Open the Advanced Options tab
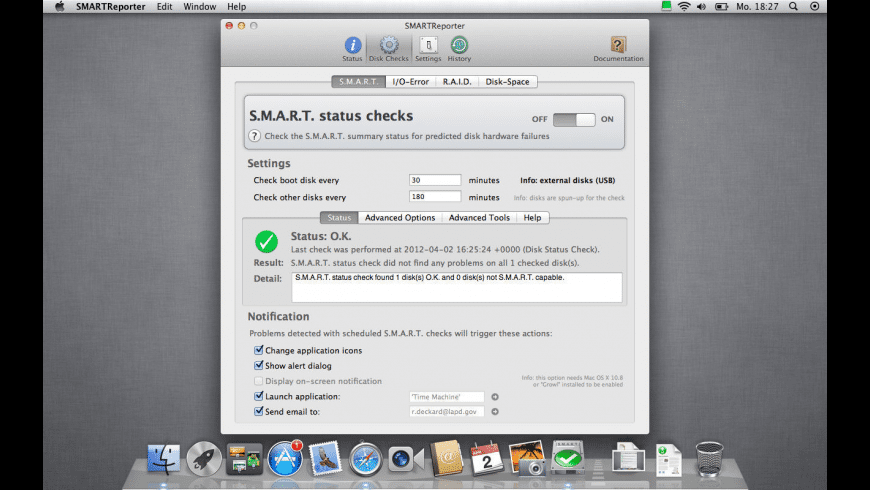 click(x=400, y=218)
